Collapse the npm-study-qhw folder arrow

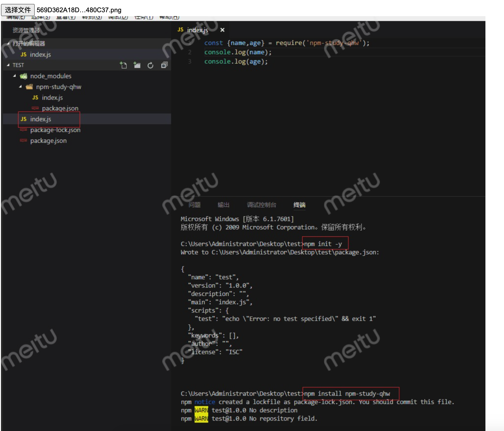[x=20, y=87]
